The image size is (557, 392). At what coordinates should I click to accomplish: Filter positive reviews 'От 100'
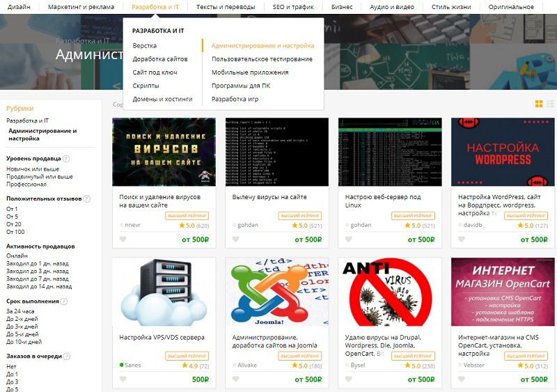(x=15, y=232)
